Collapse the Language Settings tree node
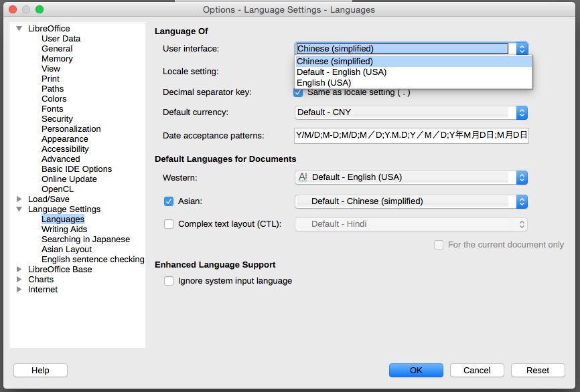The height and width of the screenshot is (392, 580). (x=19, y=209)
